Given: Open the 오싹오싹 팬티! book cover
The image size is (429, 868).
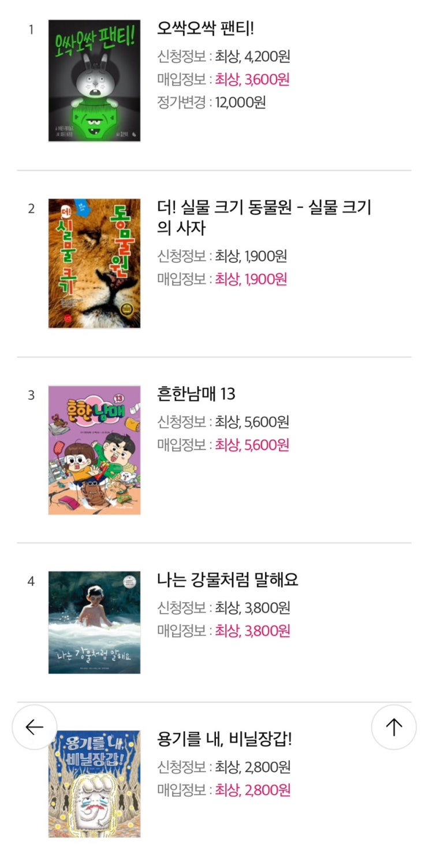Looking at the screenshot, I should pos(94,80).
